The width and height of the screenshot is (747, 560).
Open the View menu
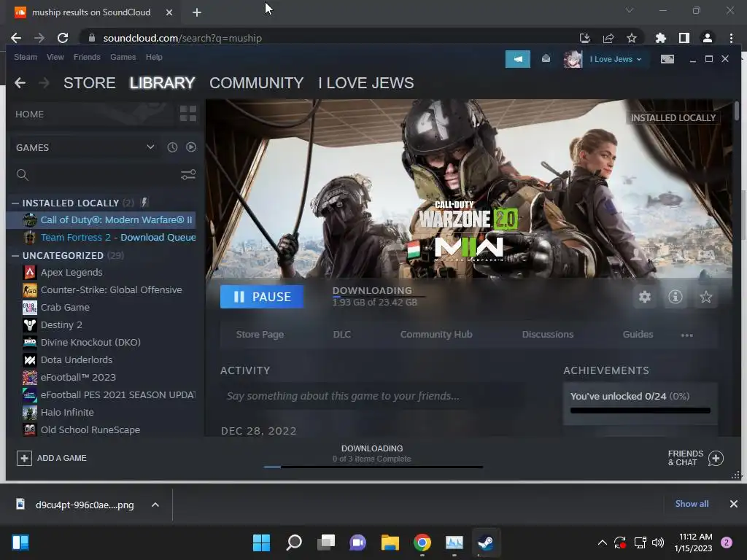55,57
